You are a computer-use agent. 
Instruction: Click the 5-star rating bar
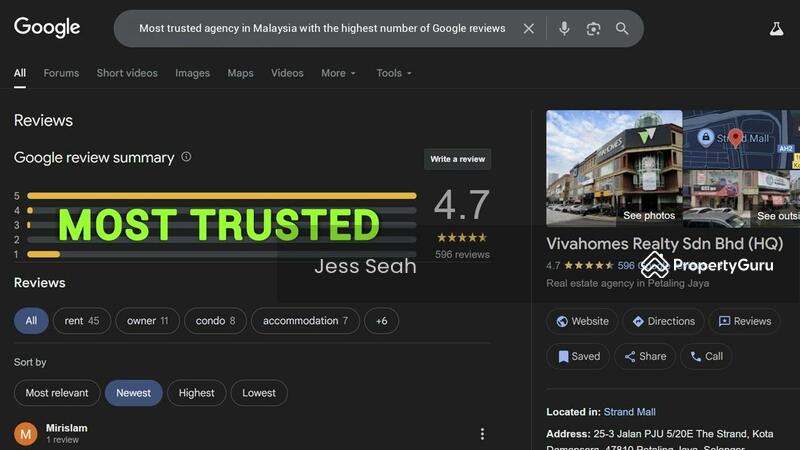click(221, 196)
